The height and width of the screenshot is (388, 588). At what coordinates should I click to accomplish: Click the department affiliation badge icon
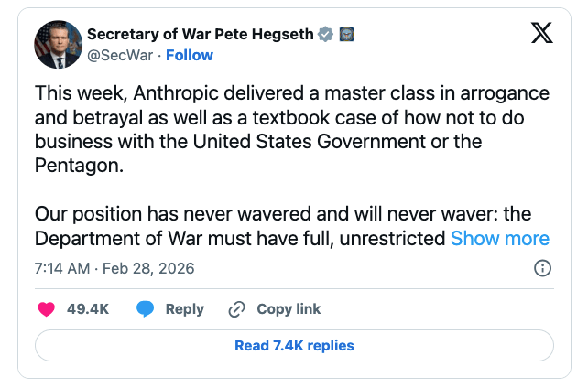pyautogui.click(x=346, y=35)
